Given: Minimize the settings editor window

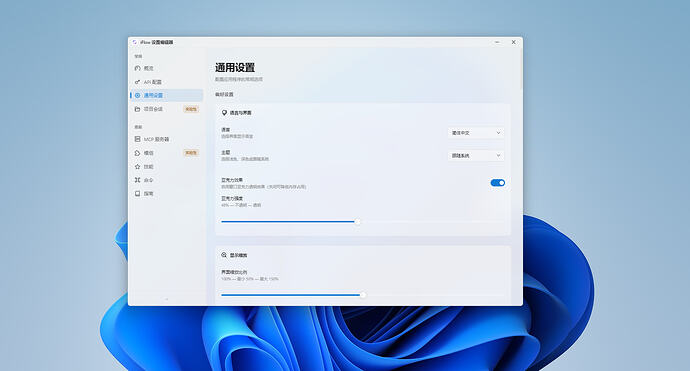Looking at the screenshot, I should 497,42.
